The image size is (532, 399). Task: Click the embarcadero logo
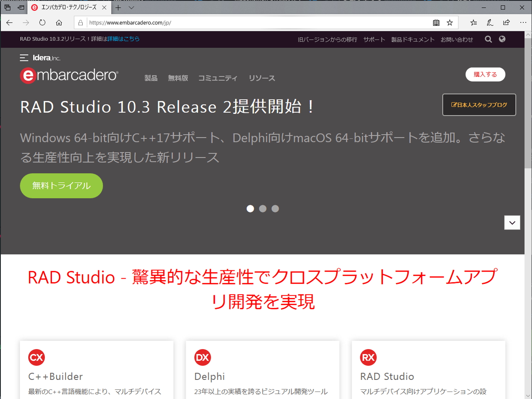click(69, 75)
